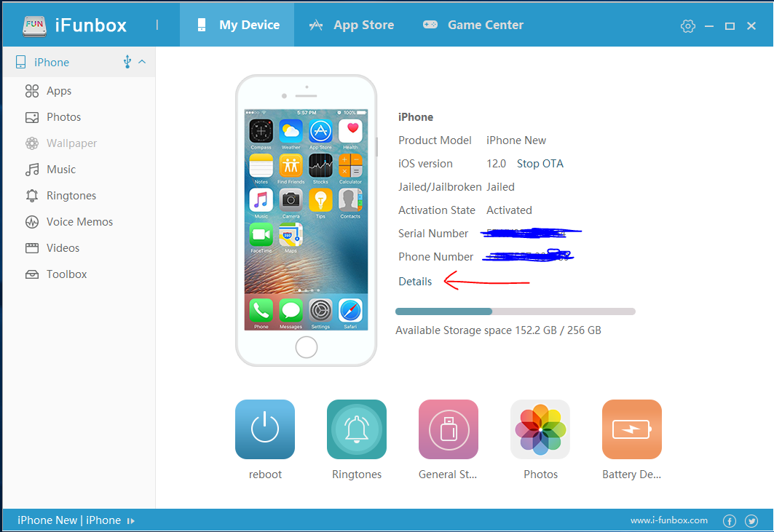Click the Available Storage space text

tap(498, 330)
